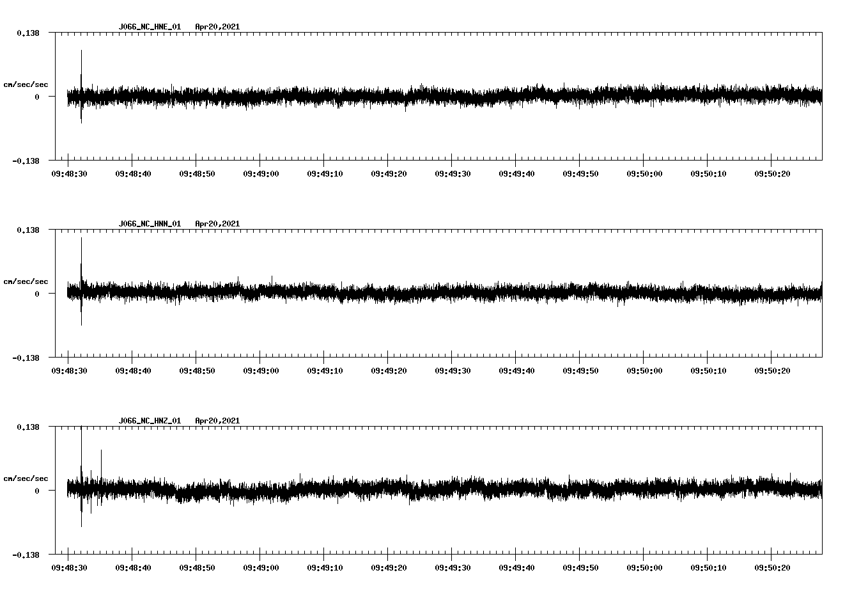Click the 09:48:30 time label under the top plot
This screenshot has width=868, height=591.
[69, 172]
